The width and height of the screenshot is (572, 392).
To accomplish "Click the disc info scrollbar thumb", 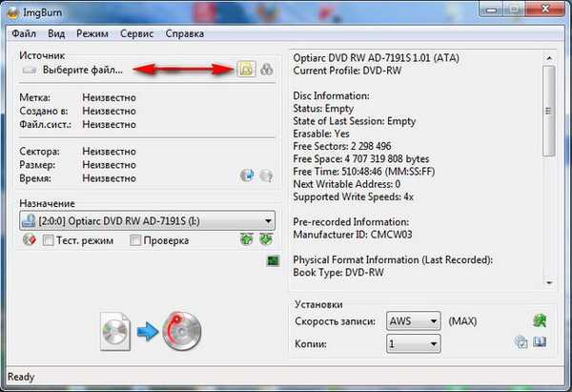I will 549,111.
